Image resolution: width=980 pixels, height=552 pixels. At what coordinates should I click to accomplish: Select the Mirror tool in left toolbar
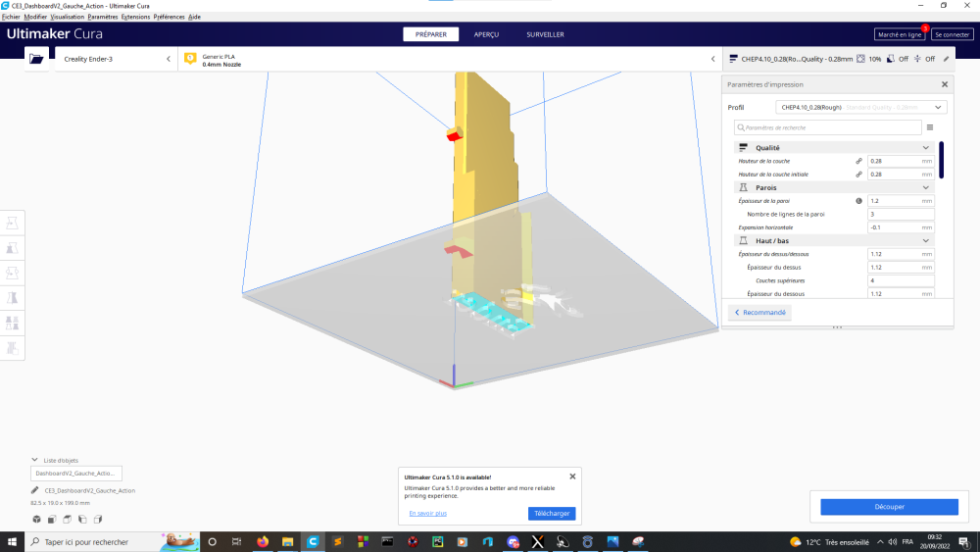click(13, 298)
